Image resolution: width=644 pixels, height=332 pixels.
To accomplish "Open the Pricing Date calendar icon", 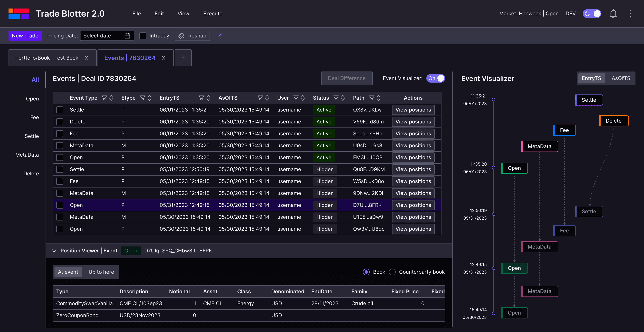I will [x=127, y=36].
